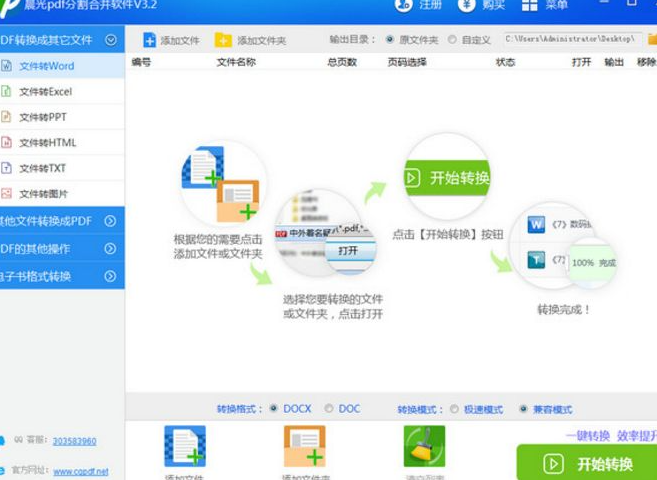
Task: Open the www.cqpdf.net website link
Action: point(81,471)
